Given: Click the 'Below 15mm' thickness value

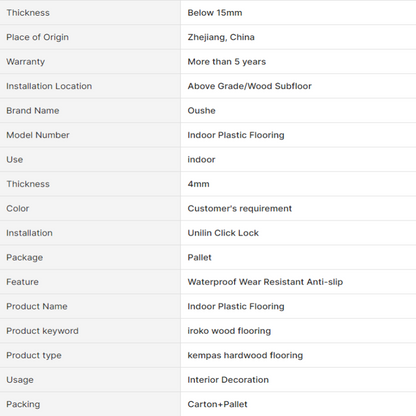Looking at the screenshot, I should (x=215, y=13).
